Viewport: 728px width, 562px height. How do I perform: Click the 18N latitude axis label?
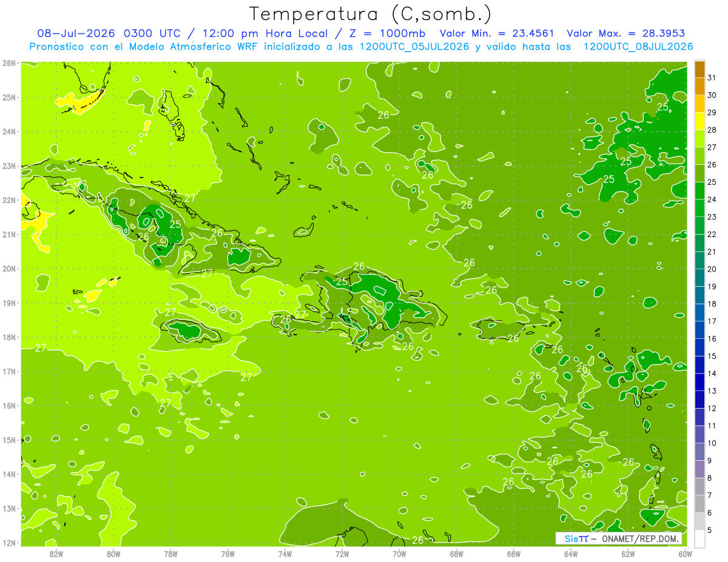(x=9, y=337)
